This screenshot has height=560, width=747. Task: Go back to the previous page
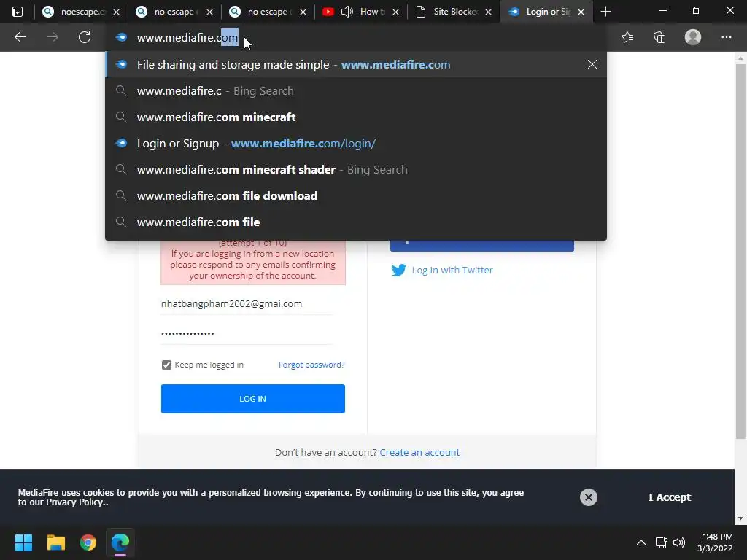tap(20, 37)
